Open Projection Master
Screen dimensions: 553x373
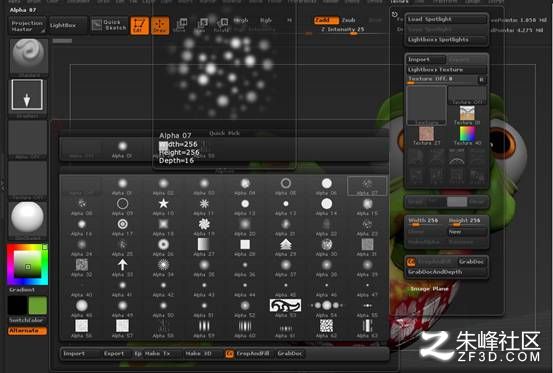click(x=27, y=26)
